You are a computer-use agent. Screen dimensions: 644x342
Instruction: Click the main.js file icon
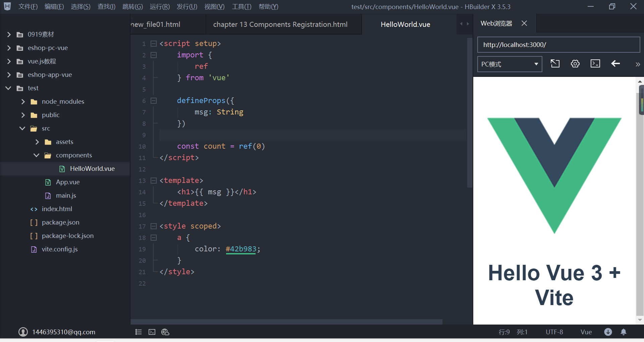(48, 196)
